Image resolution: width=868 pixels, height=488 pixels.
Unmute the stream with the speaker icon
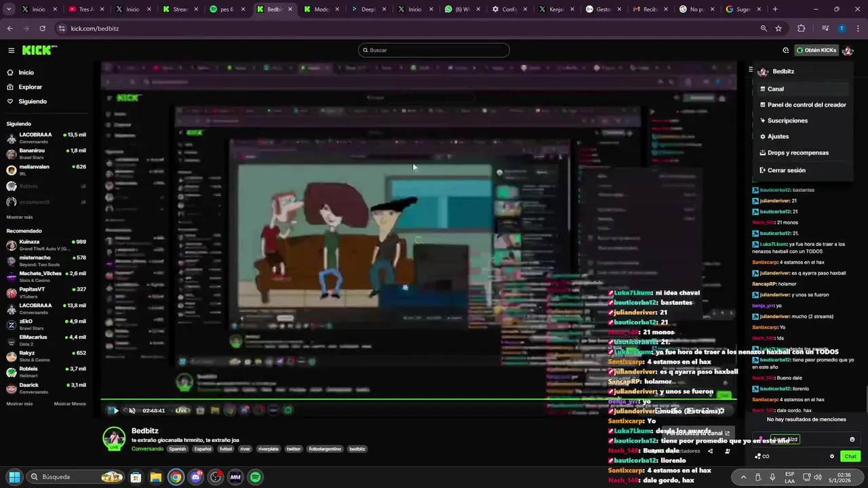pos(132,410)
